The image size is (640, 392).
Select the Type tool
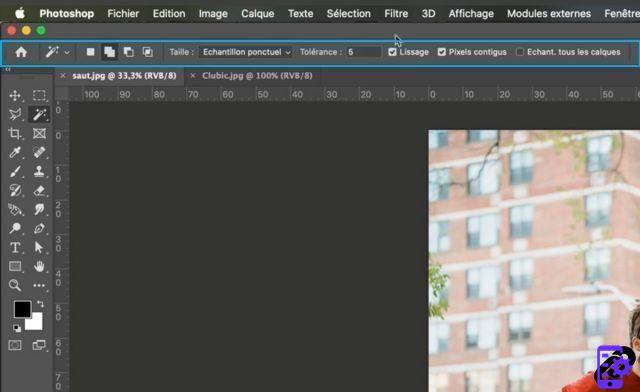(15, 247)
